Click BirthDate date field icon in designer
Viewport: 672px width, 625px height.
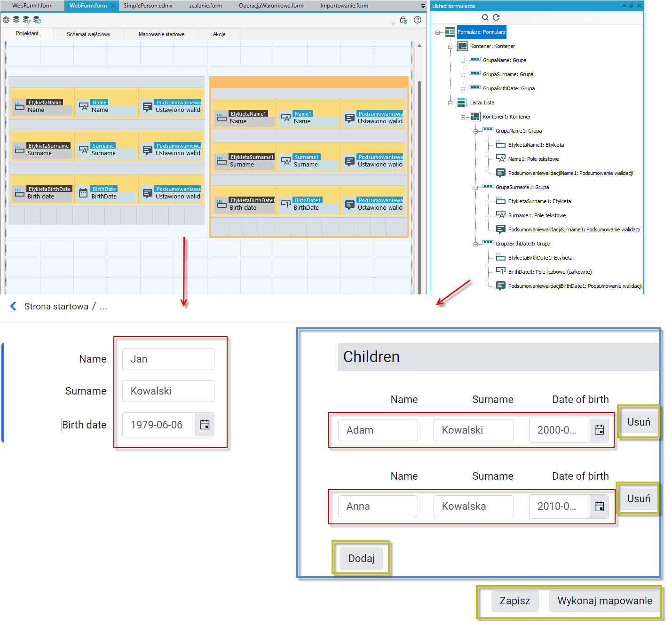[83, 193]
